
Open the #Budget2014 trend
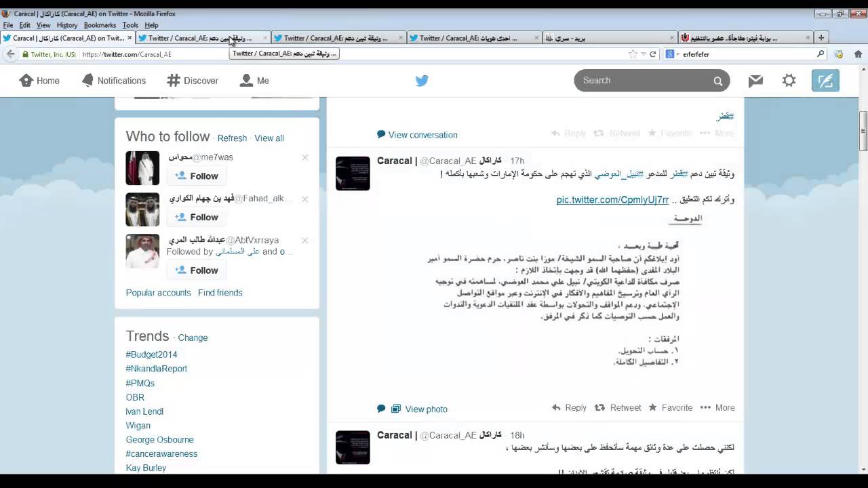tap(151, 354)
